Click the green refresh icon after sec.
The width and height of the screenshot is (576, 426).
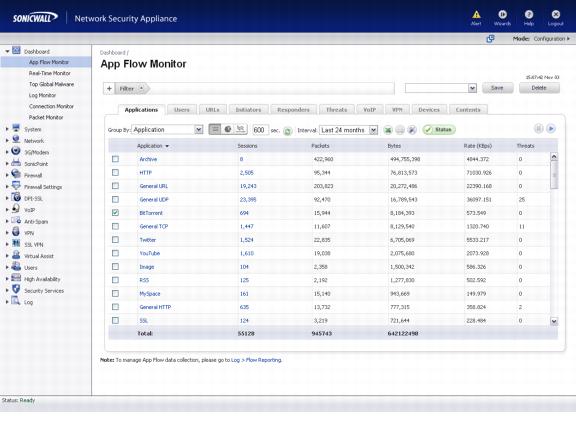click(x=288, y=131)
